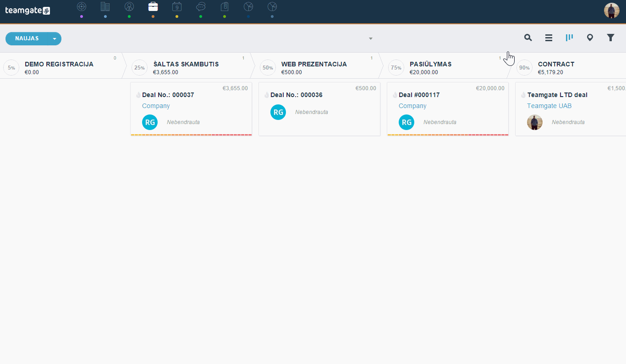This screenshot has height=364, width=626.
Task: Open the Companies buildings icon
Action: click(105, 6)
